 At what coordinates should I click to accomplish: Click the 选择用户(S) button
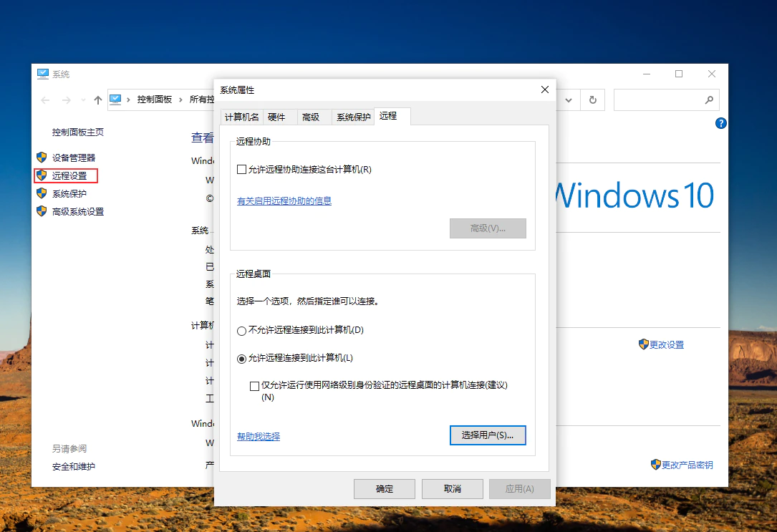488,435
